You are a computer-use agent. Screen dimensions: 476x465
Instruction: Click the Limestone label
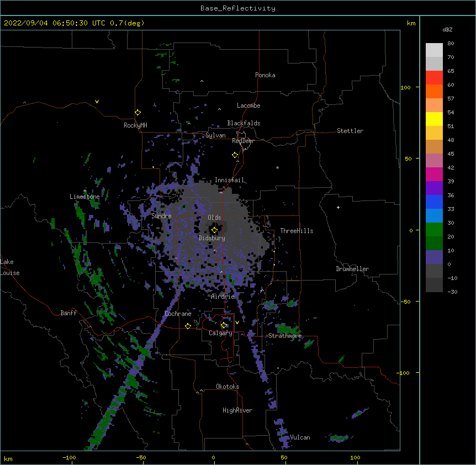[x=84, y=197]
